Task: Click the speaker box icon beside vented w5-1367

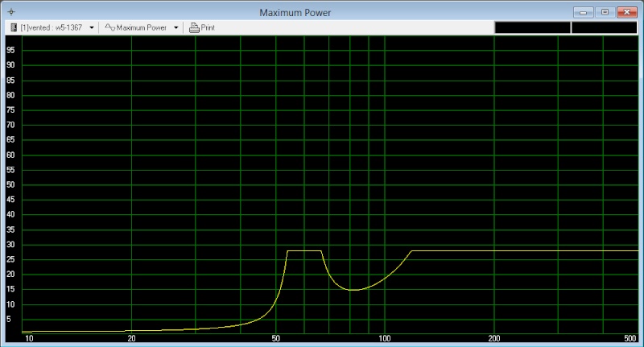Action: point(14,27)
